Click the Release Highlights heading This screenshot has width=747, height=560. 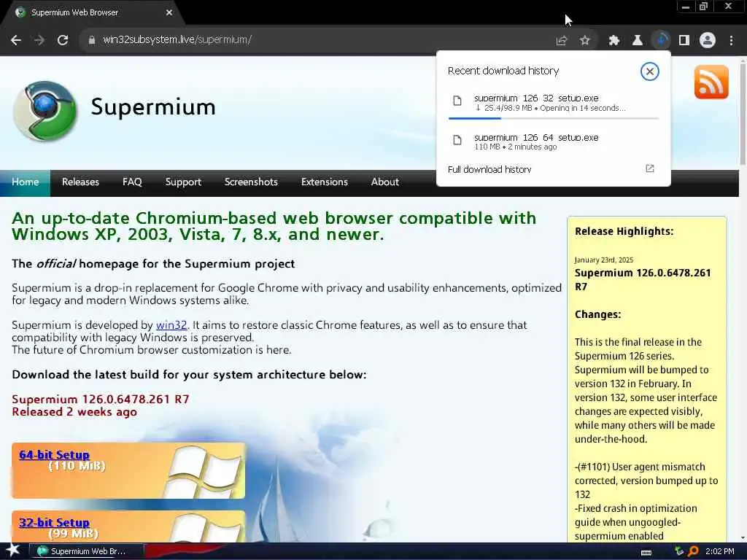point(624,231)
